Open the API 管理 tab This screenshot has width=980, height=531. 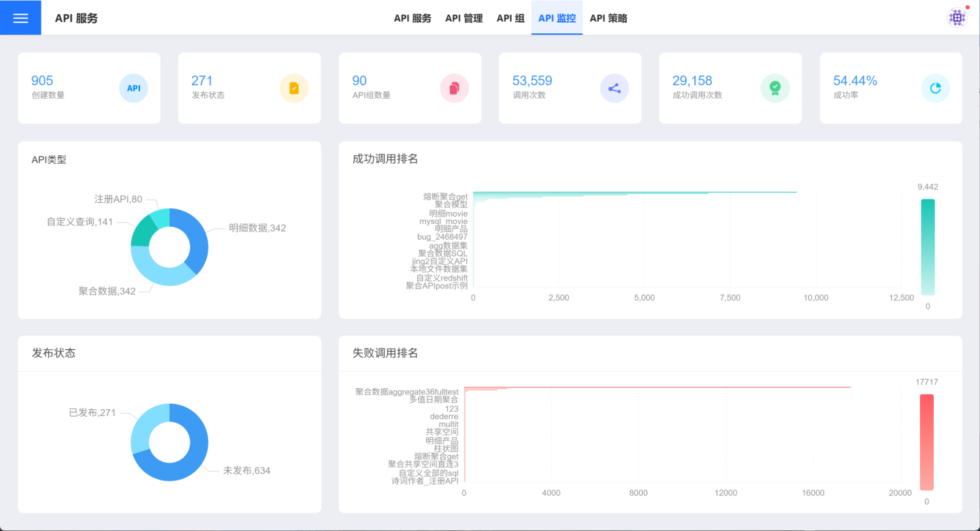(464, 18)
